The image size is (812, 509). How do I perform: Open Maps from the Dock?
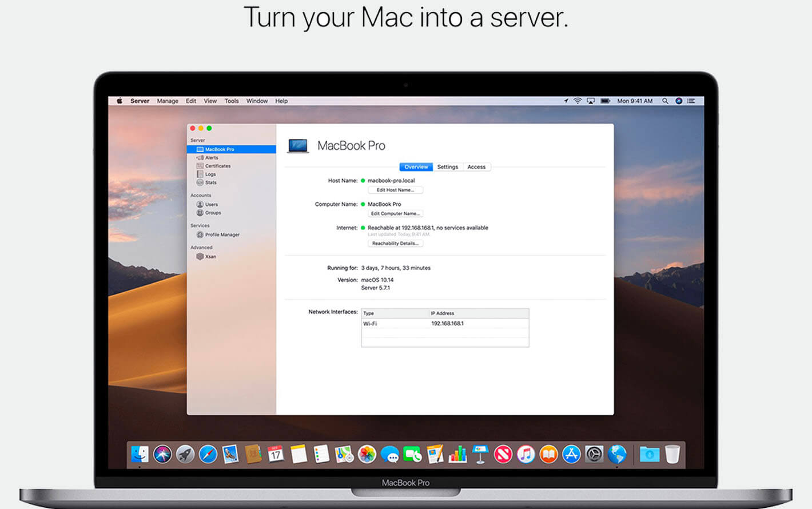[x=344, y=455]
